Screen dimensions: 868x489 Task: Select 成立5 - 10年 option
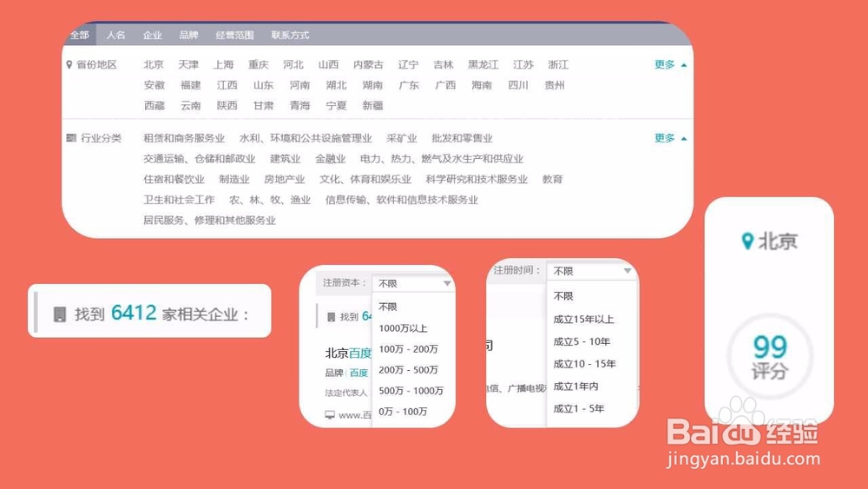582,341
